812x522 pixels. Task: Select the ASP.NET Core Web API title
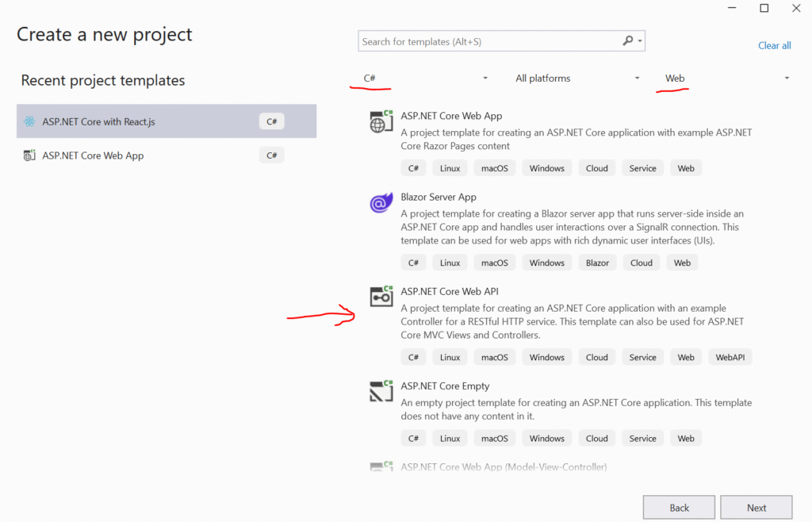pyautogui.click(x=450, y=291)
